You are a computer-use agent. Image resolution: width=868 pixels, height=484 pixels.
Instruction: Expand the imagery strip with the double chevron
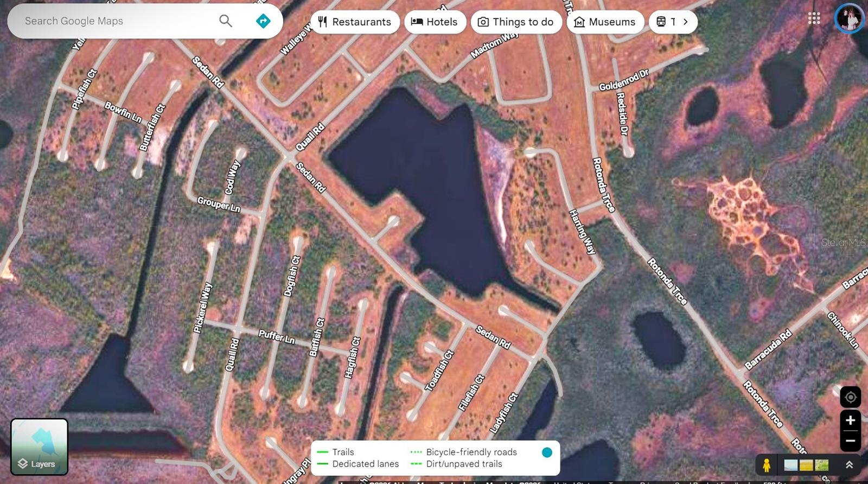[x=849, y=465]
